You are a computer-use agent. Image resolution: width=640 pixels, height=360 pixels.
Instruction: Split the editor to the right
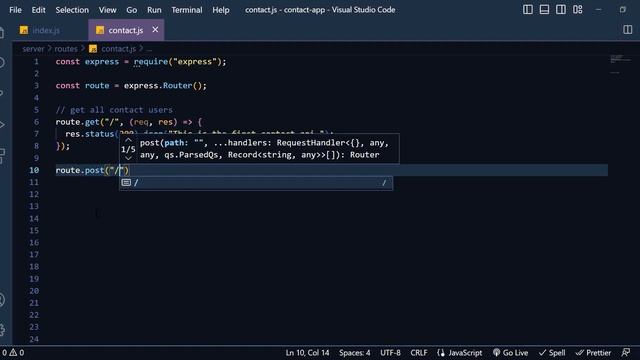click(x=627, y=29)
